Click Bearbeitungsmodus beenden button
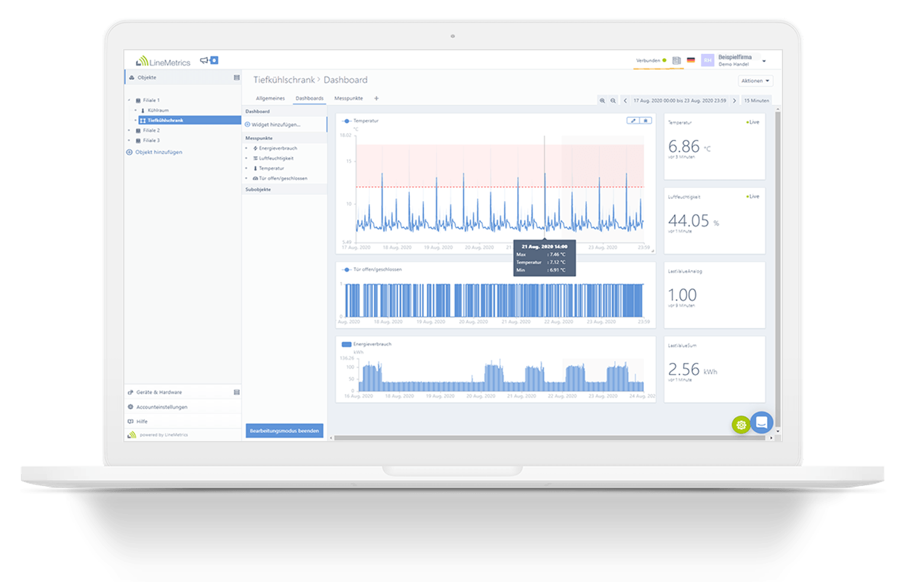The height and width of the screenshot is (582, 924). (x=284, y=430)
